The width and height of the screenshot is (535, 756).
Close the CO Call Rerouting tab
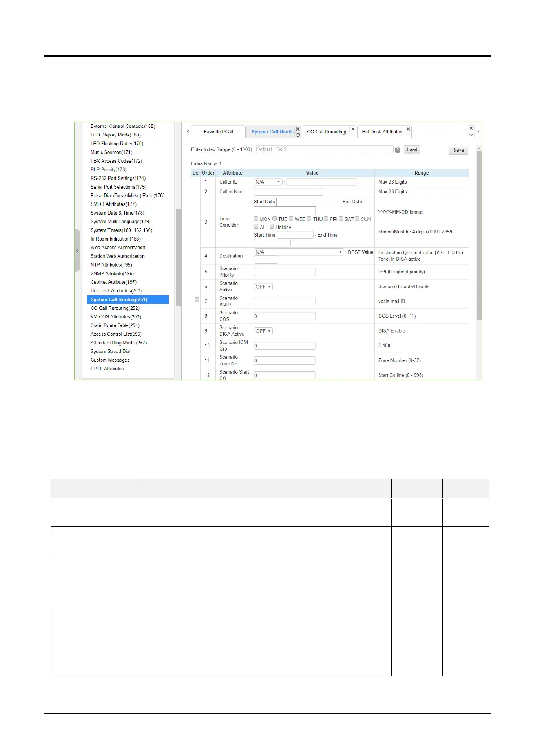(x=353, y=129)
